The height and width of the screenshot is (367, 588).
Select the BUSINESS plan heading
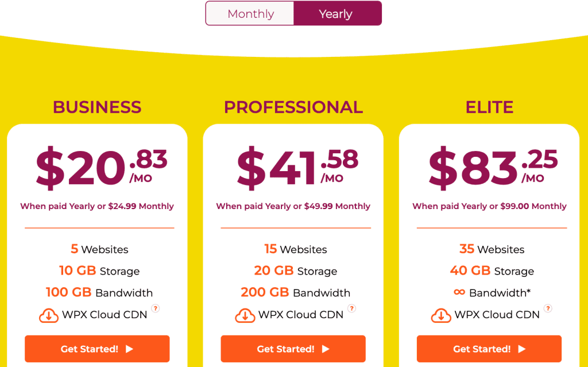pos(96,107)
